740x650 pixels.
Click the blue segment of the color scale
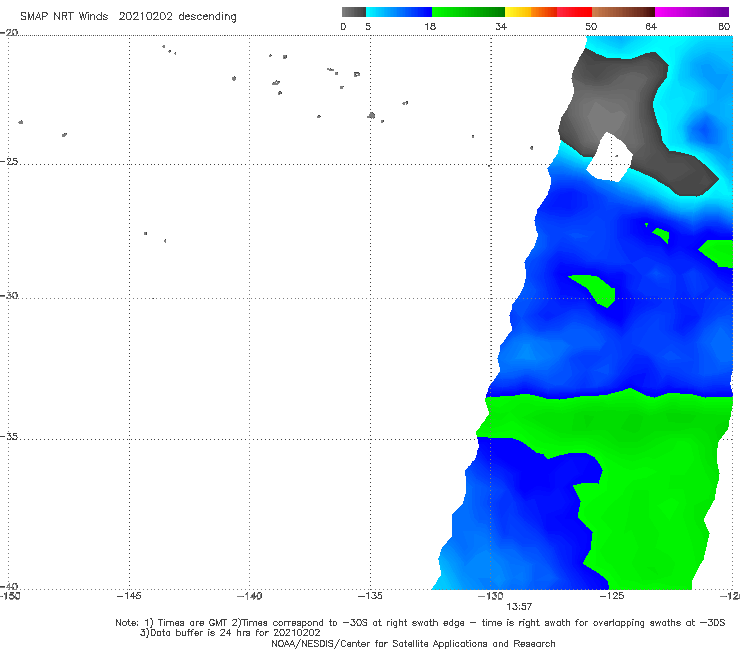click(399, 12)
